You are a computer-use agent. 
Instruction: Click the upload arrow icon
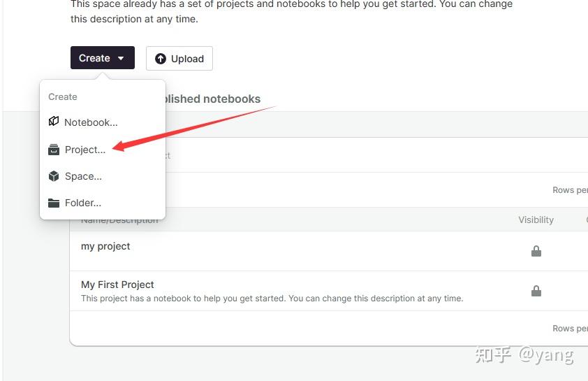[x=161, y=59]
